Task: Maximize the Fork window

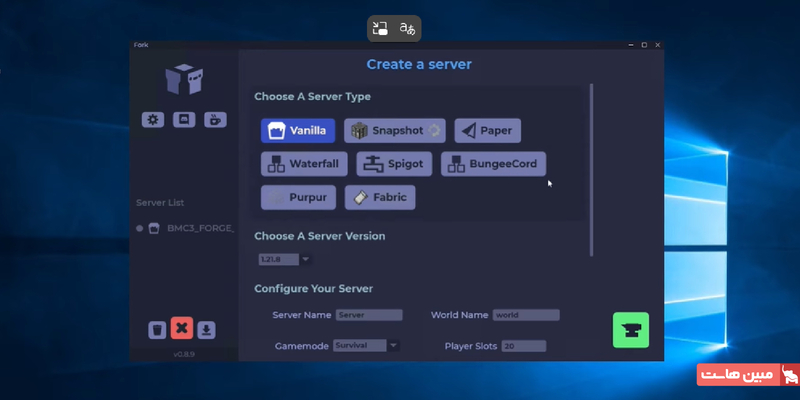Action: [644, 45]
